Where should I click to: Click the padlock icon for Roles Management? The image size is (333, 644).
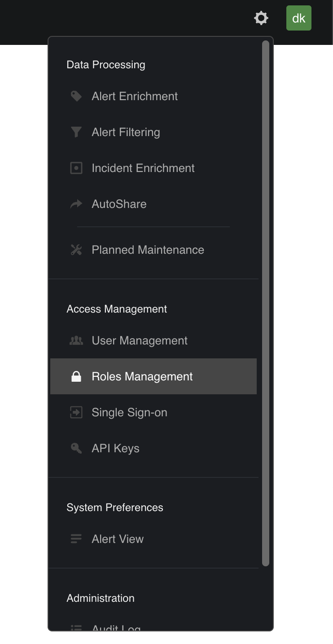(x=76, y=376)
